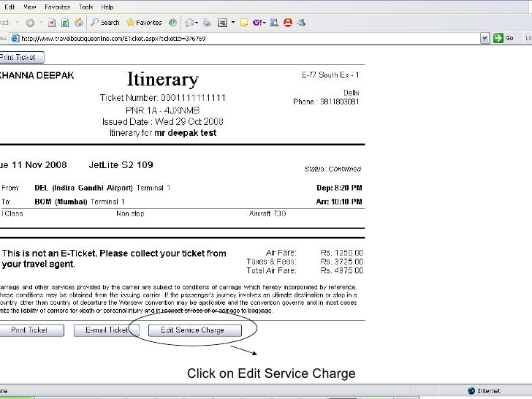Image resolution: width=532 pixels, height=399 pixels.
Task: Open Search from the toolbar
Action: coord(105,23)
